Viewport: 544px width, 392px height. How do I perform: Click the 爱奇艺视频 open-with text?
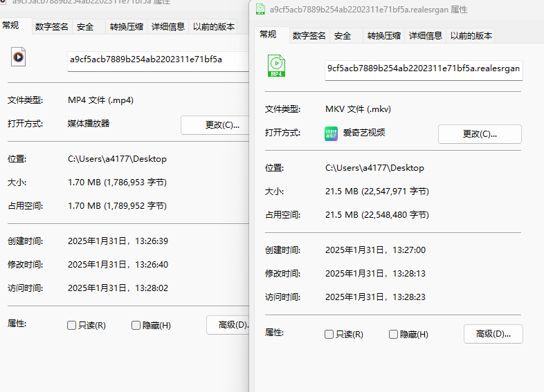(364, 133)
